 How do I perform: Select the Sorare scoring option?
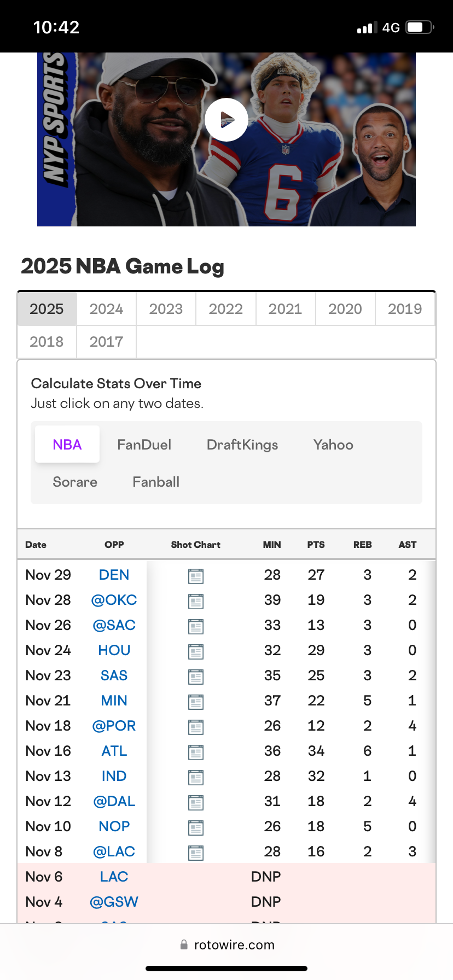[x=75, y=482]
